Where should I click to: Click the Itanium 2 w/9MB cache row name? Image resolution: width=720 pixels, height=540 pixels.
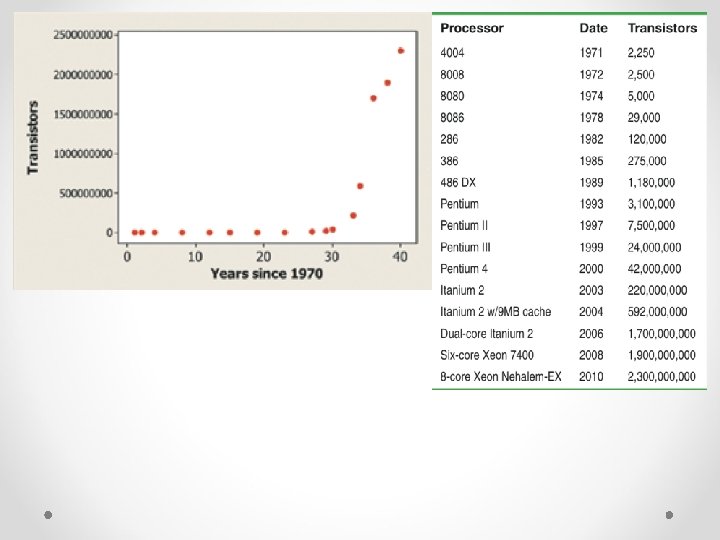click(x=495, y=312)
